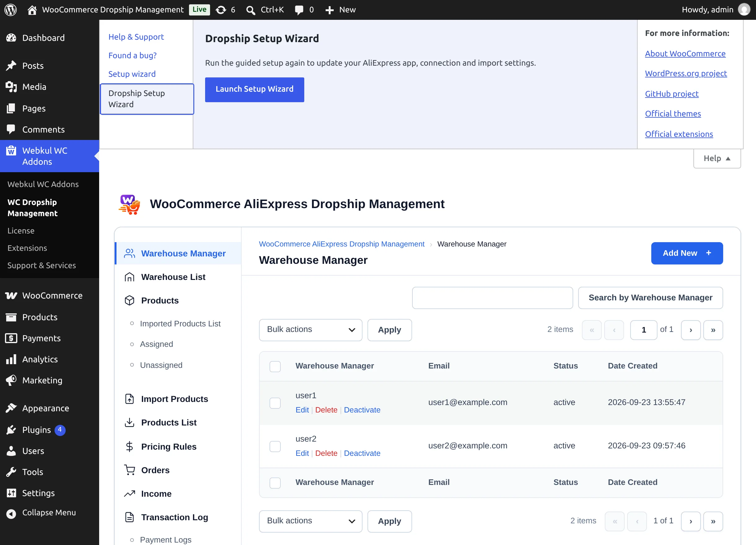Open the GitHub project link

(672, 94)
